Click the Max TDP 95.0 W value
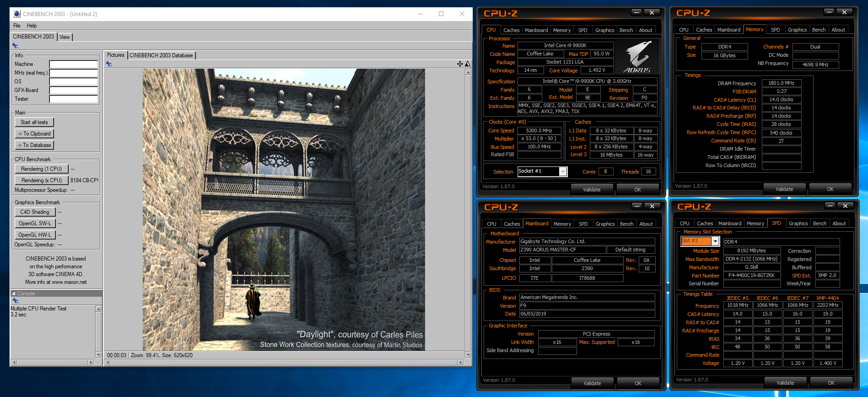The image size is (868, 397). click(601, 54)
